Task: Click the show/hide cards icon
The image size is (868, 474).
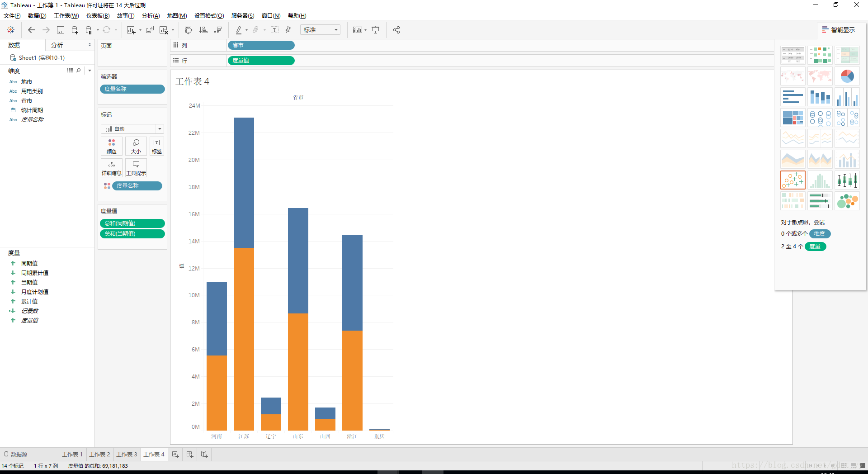Action: tap(357, 30)
